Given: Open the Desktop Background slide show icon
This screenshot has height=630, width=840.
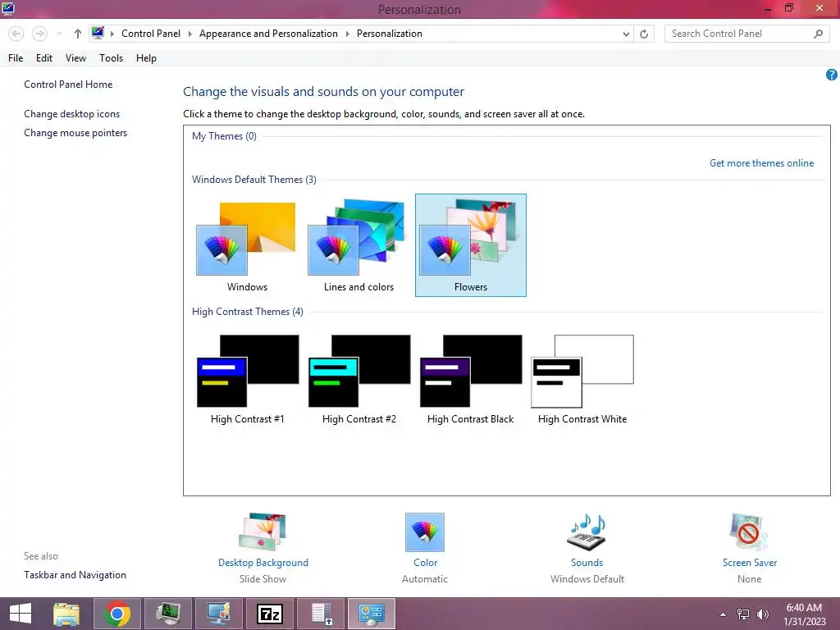Looking at the screenshot, I should tap(263, 532).
